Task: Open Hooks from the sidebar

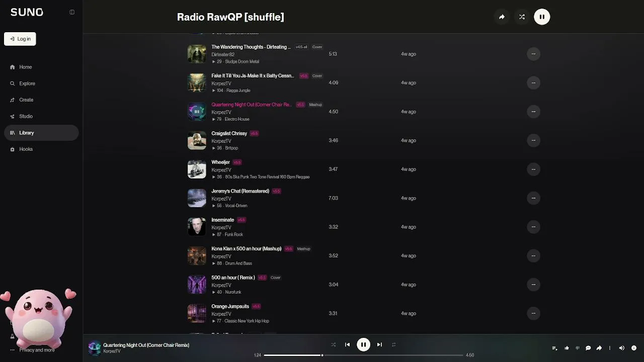Action: tap(41, 149)
